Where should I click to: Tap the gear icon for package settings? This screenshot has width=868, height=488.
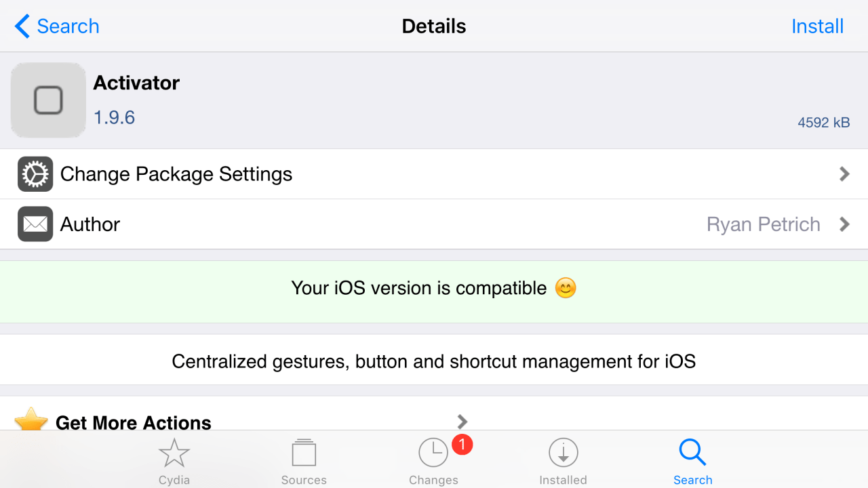pyautogui.click(x=35, y=174)
